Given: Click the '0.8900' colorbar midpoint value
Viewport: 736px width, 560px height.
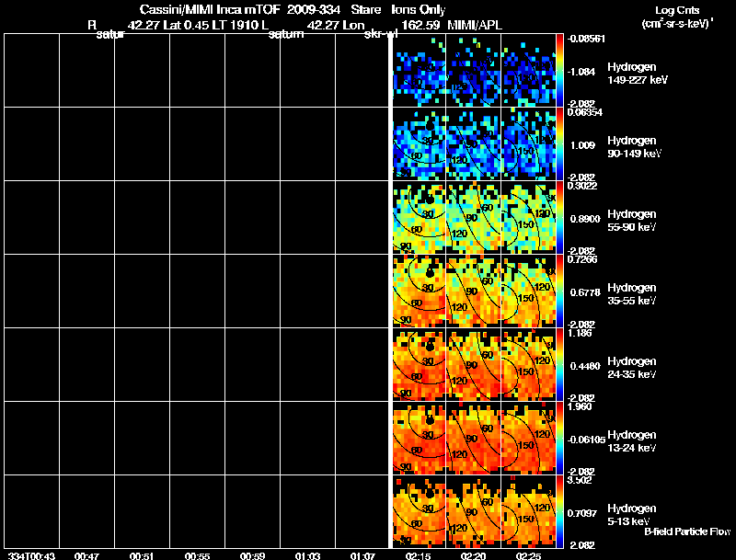Looking at the screenshot, I should coord(585,219).
